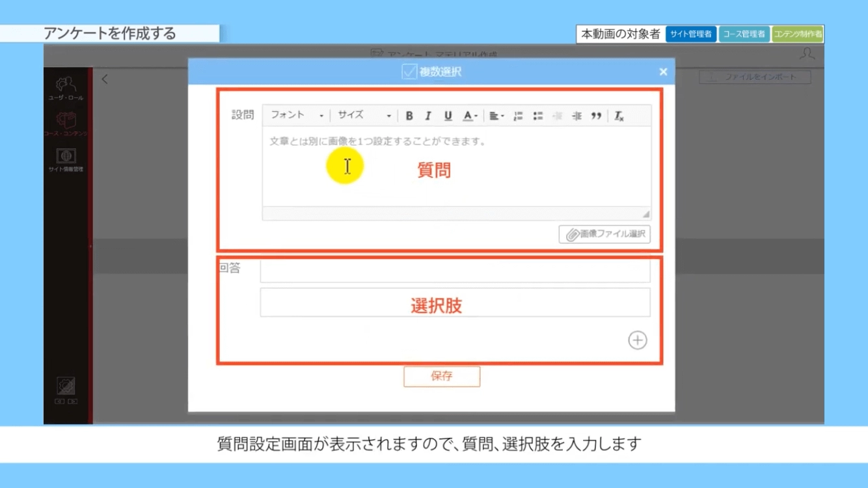Open the text color picker

coord(470,116)
